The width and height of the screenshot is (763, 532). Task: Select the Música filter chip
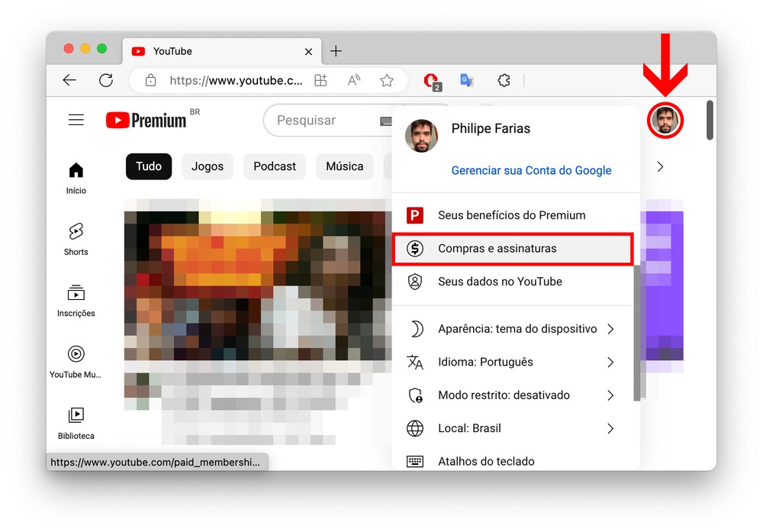click(344, 166)
